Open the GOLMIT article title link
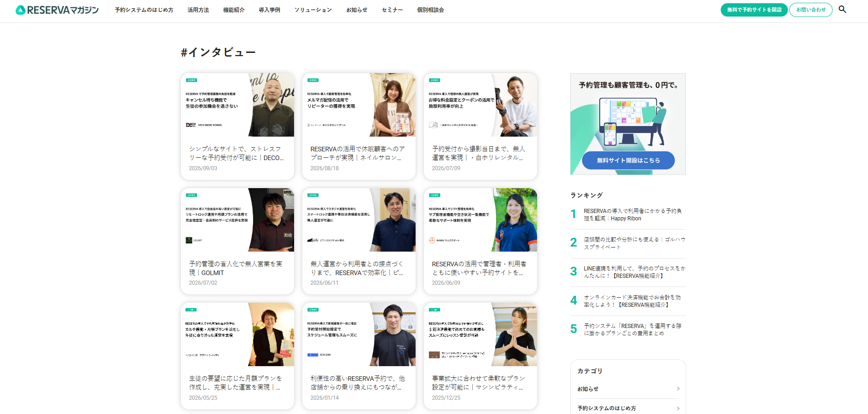The width and height of the screenshot is (868, 414). (x=236, y=268)
